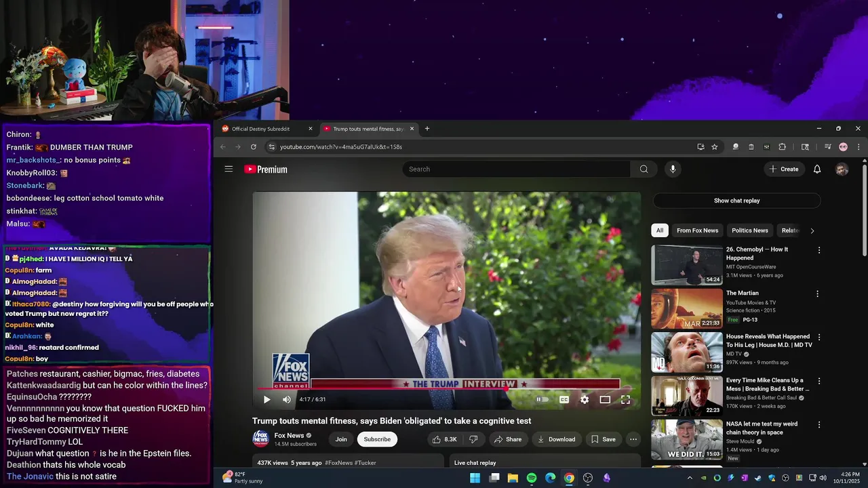The image size is (868, 488).
Task: Reload the page
Action: point(254,147)
